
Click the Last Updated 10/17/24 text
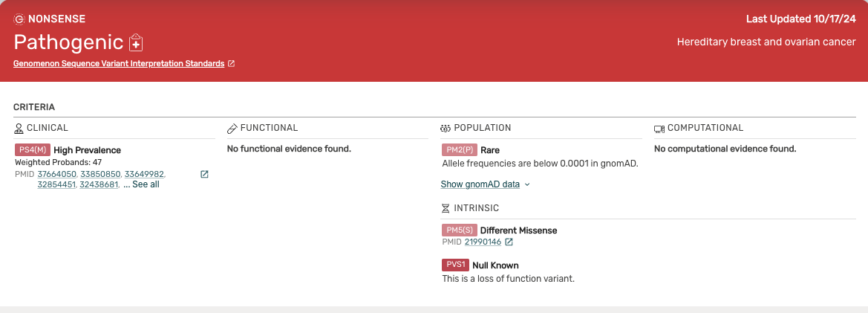(801, 19)
